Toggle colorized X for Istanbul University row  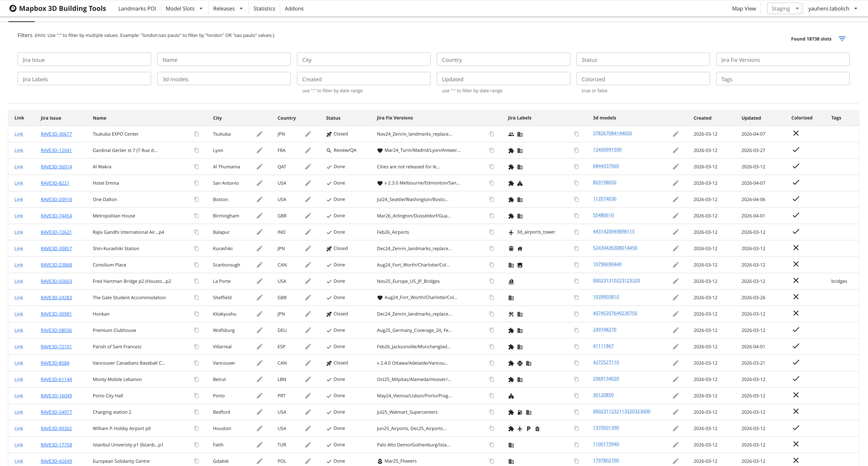pos(796,444)
